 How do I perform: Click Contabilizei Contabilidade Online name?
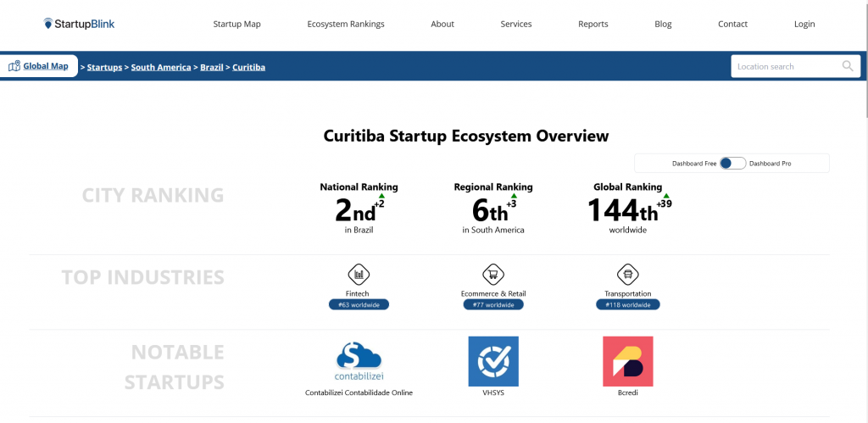point(359,393)
